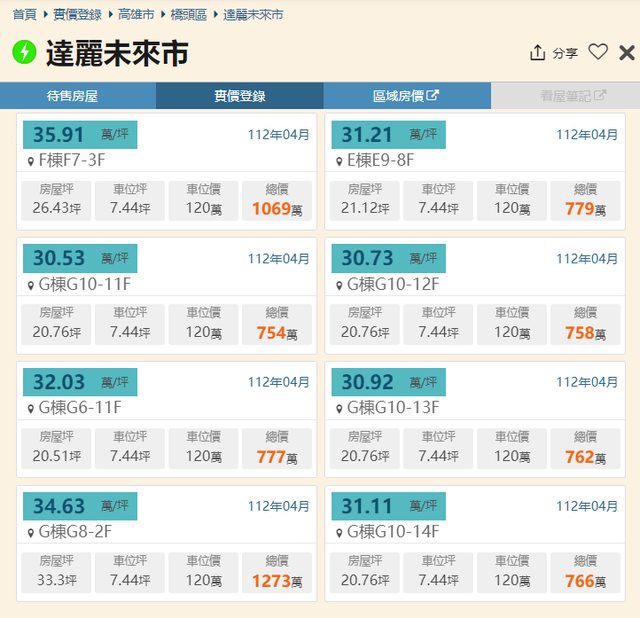Click 高雄市 in the breadcrumb
Image resolution: width=640 pixels, height=618 pixels.
click(136, 15)
